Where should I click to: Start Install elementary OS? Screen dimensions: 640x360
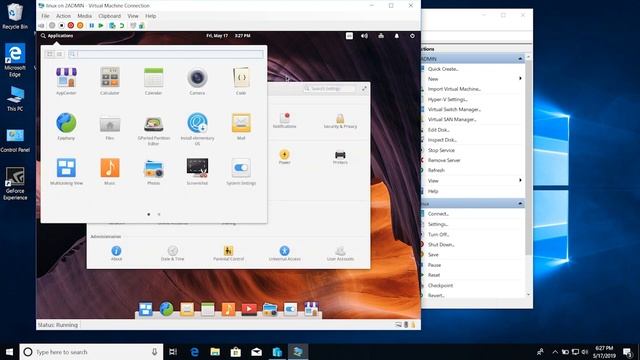197,129
